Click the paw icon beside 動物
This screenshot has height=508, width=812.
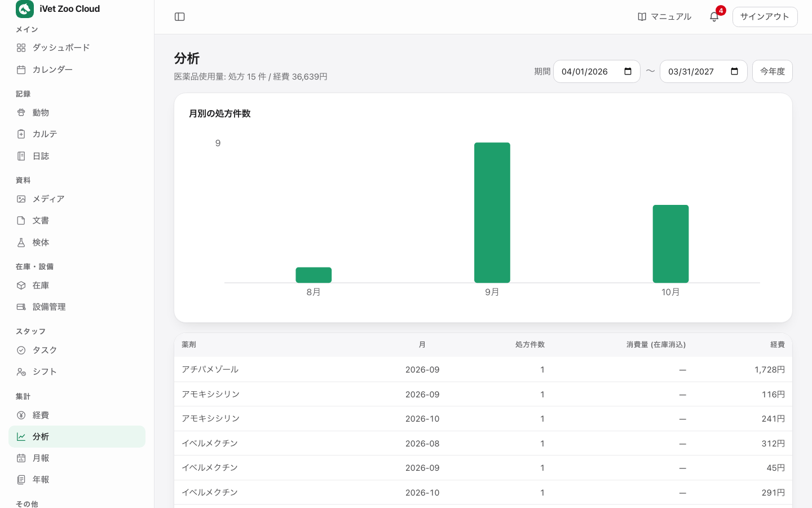(x=21, y=113)
